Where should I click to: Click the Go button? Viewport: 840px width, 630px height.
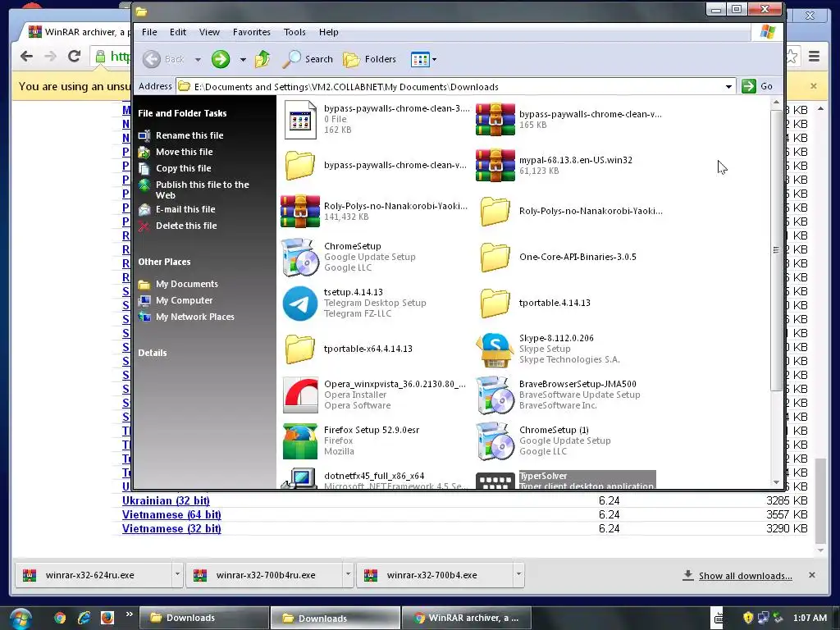tap(757, 86)
